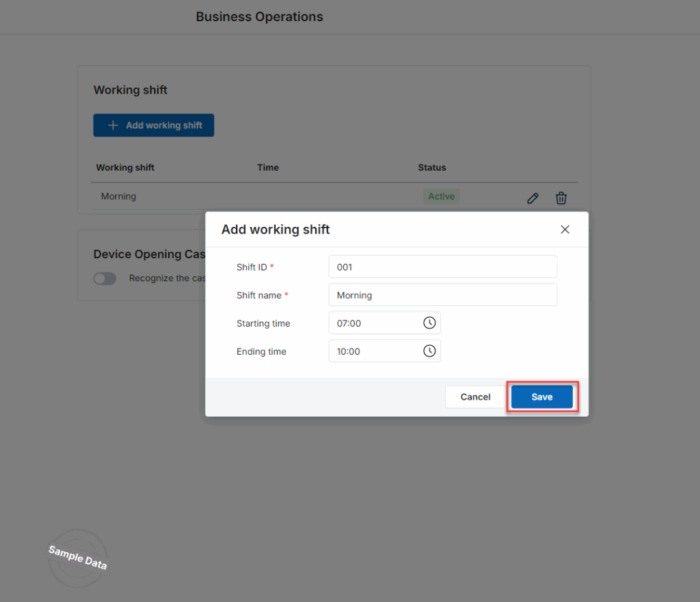Select the Morning row in the table
Viewport: 700px width, 602px height.
[x=119, y=197]
